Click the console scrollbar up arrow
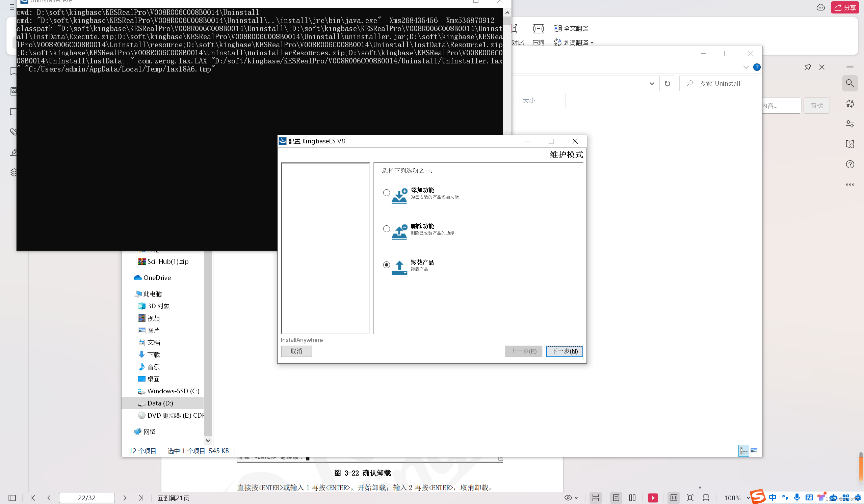The image size is (864, 504). 507,13
